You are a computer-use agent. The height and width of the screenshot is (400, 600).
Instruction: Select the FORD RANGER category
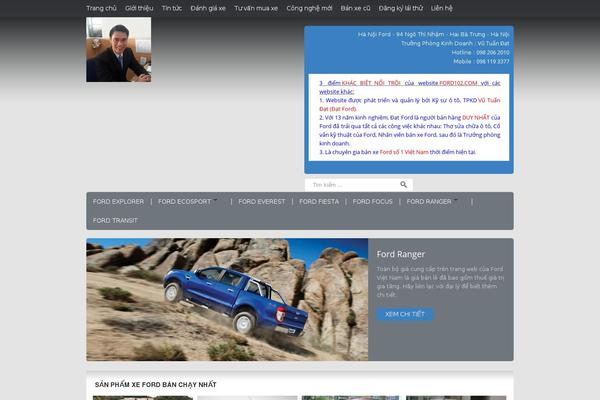[429, 202]
